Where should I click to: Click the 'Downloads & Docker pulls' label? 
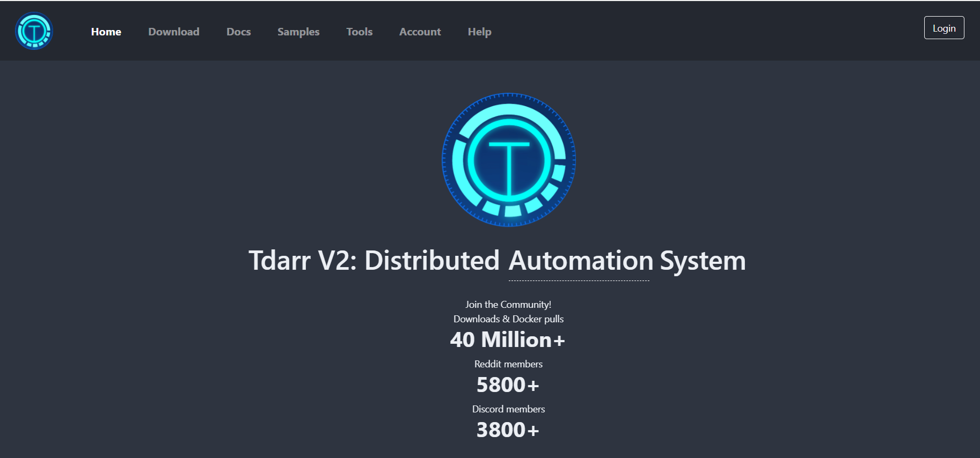(509, 319)
